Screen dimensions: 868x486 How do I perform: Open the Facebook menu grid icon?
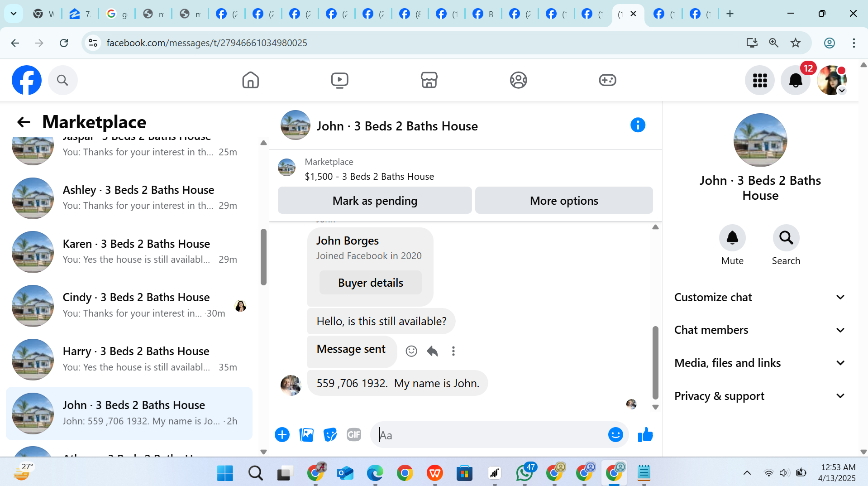tap(760, 80)
